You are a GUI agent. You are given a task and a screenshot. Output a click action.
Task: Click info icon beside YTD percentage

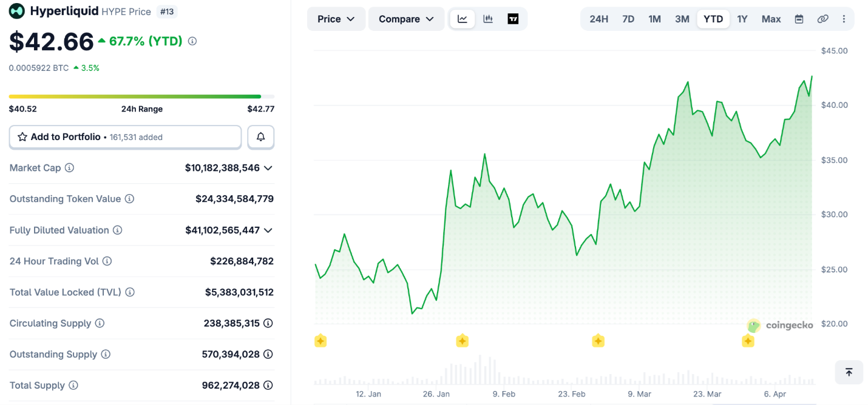192,41
